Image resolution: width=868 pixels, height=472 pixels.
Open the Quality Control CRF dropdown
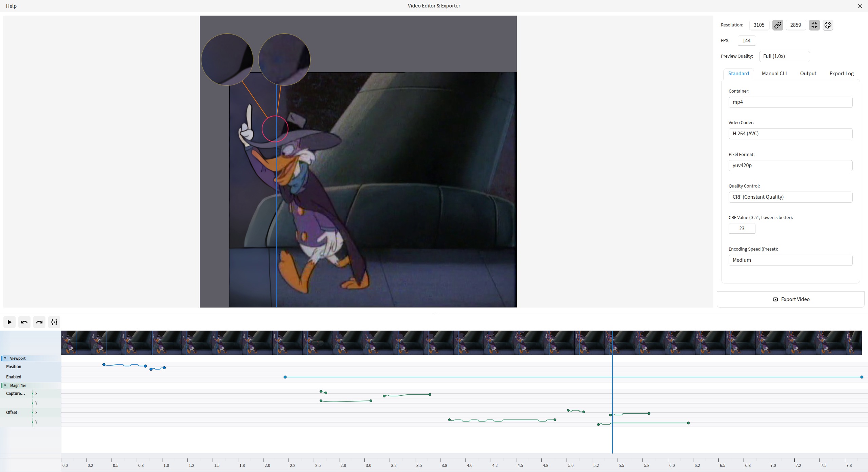coord(790,197)
